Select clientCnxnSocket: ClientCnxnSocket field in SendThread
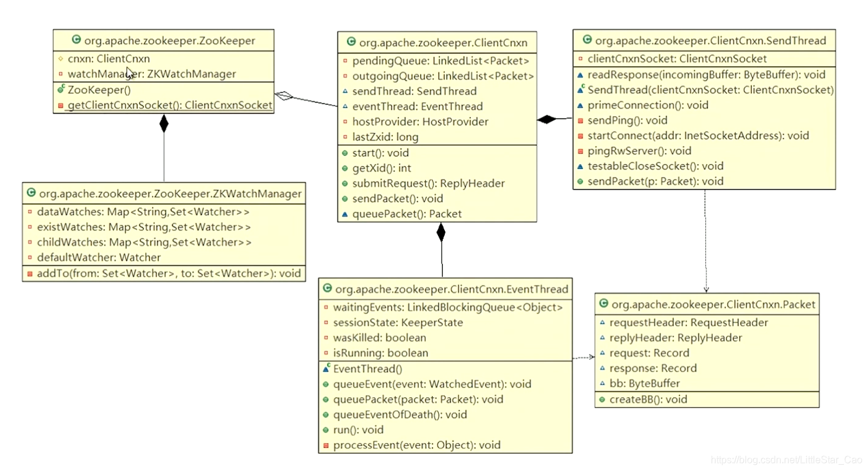 pyautogui.click(x=677, y=59)
